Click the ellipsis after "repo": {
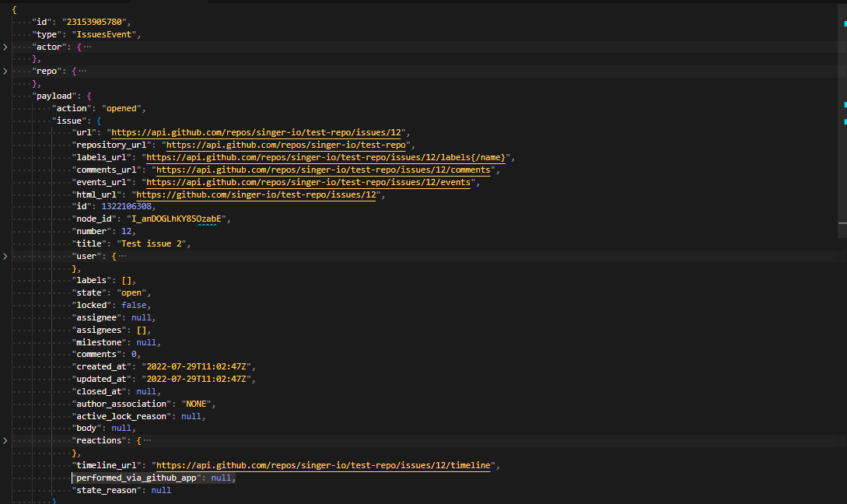Viewport: 847px width, 504px height. coord(82,72)
